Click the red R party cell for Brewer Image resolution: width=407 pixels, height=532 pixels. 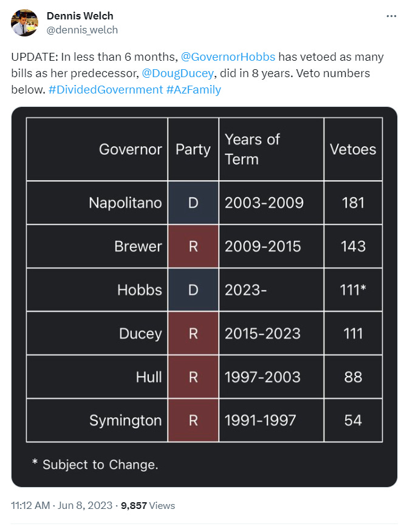coord(193,247)
